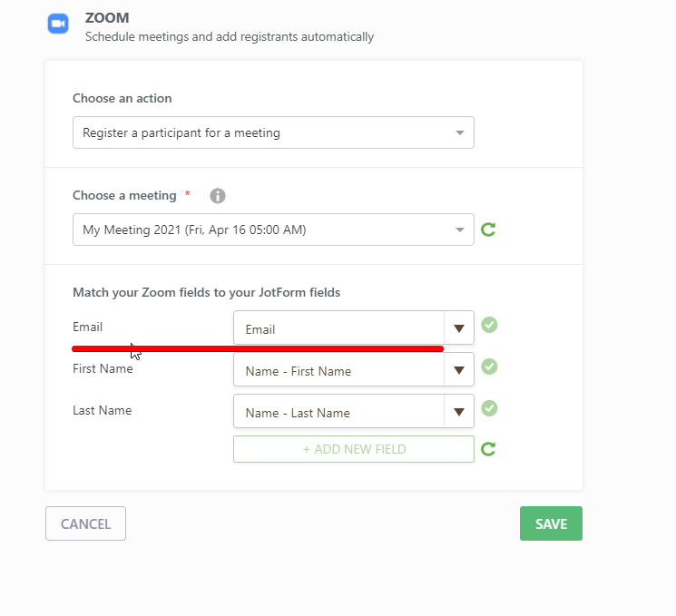Click the 'Choose an action' label
The width and height of the screenshot is (676, 616).
click(x=122, y=98)
